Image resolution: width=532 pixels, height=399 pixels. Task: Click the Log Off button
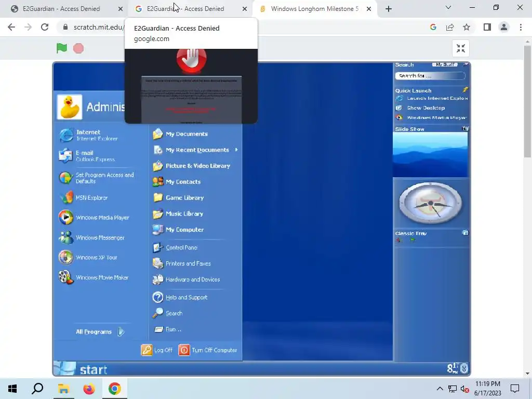[x=157, y=350]
